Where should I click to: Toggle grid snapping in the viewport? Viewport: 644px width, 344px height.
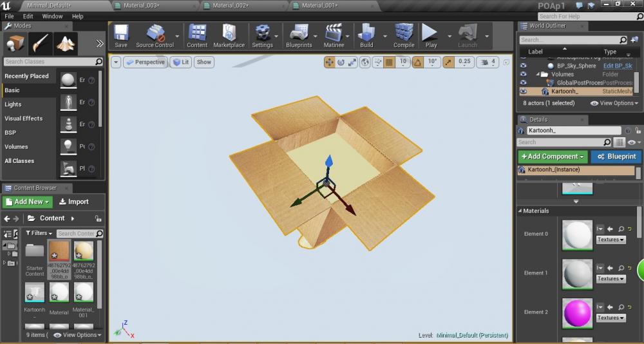(x=388, y=62)
